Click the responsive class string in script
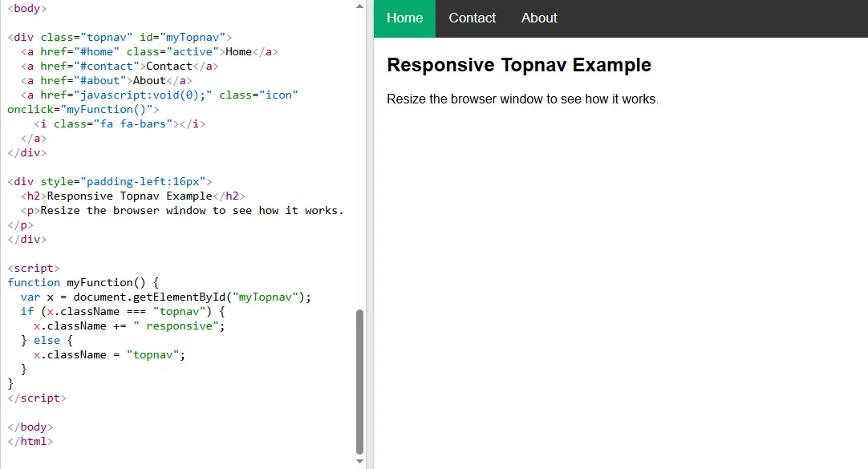Screen dimensions: 868x469 (180, 325)
